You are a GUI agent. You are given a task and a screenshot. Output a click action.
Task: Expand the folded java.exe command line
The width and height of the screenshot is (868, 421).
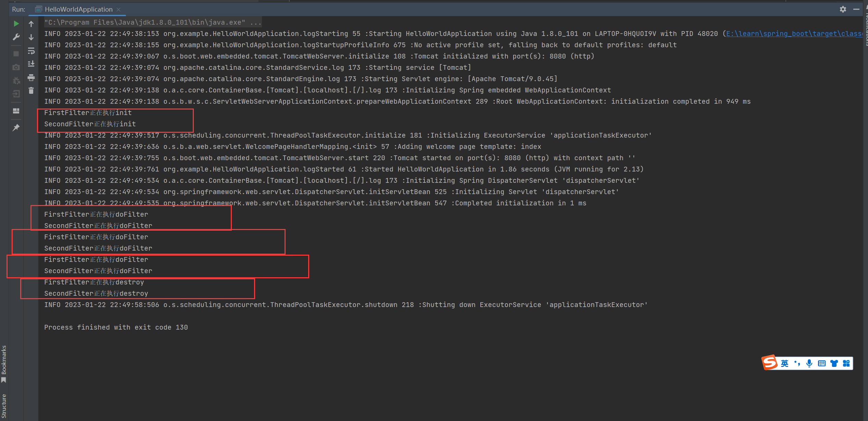click(x=256, y=23)
